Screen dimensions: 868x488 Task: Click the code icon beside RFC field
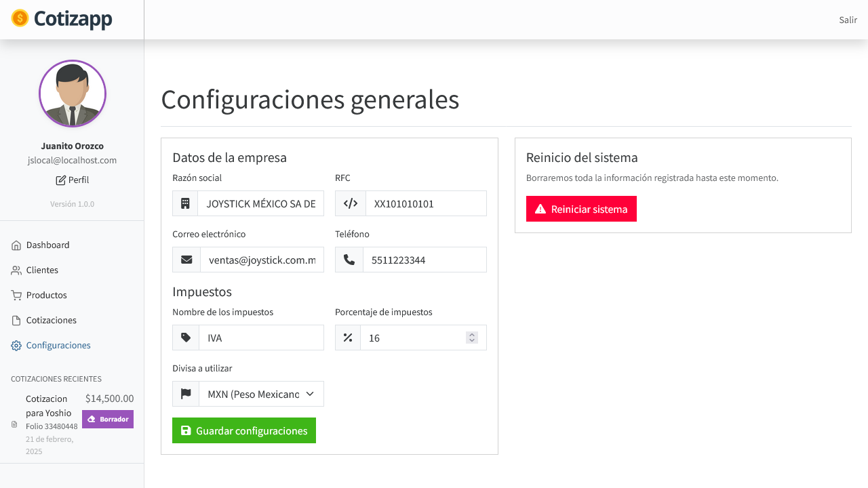[351, 203]
